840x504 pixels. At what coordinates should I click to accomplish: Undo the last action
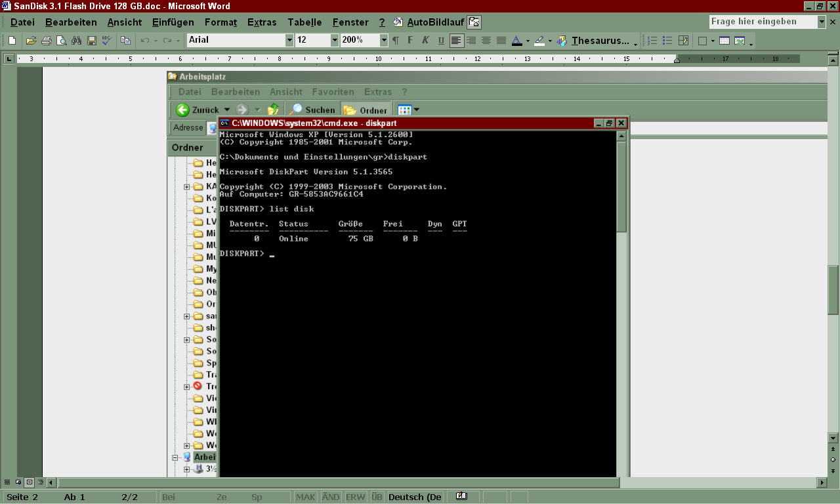[145, 41]
